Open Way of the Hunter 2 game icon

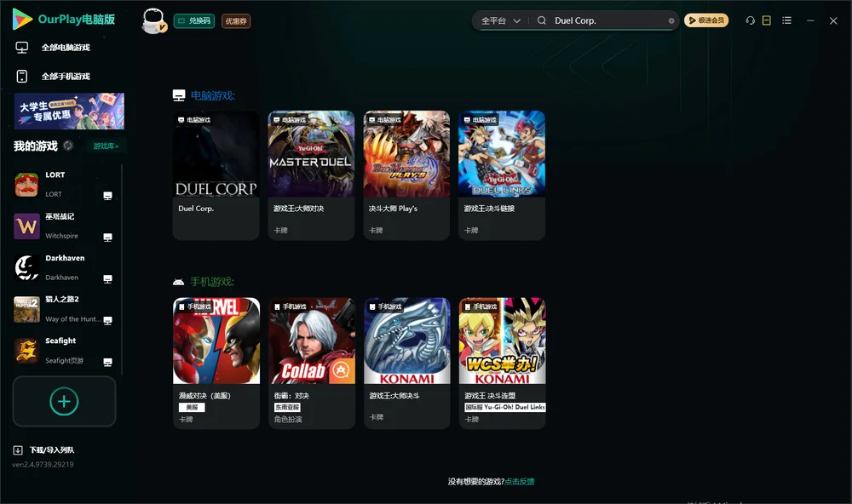pos(26,310)
